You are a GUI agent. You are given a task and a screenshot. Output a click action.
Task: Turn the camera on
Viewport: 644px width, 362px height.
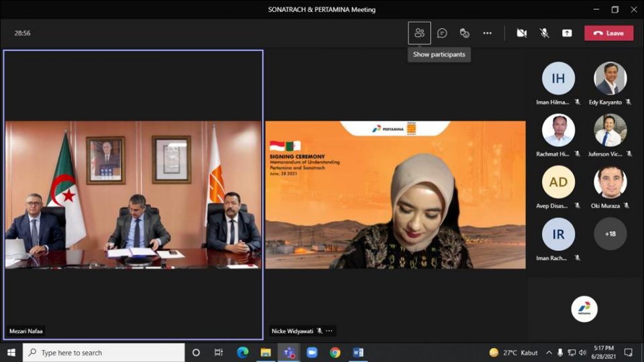coord(522,33)
